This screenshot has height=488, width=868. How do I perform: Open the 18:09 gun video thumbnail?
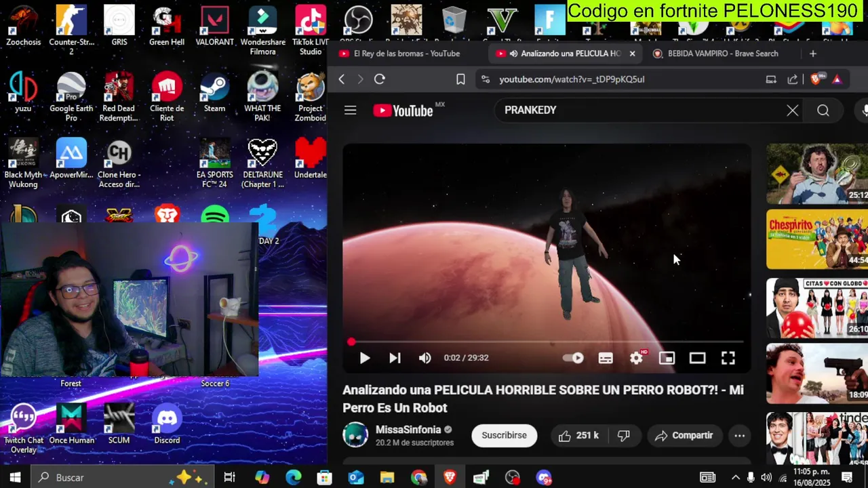point(817,373)
